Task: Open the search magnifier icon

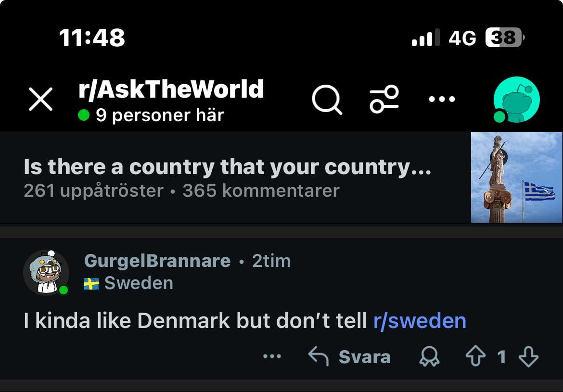Action: coord(327,100)
